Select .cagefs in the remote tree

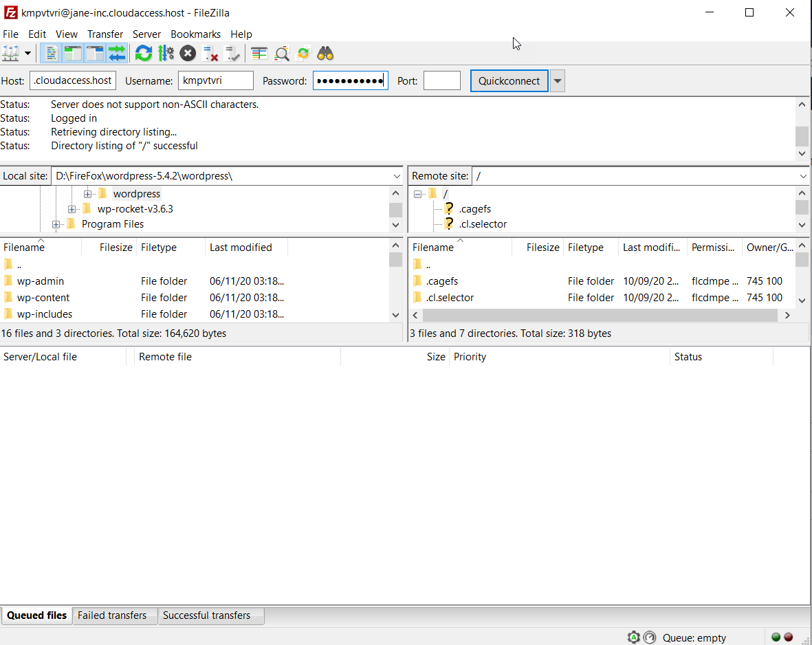(475, 209)
